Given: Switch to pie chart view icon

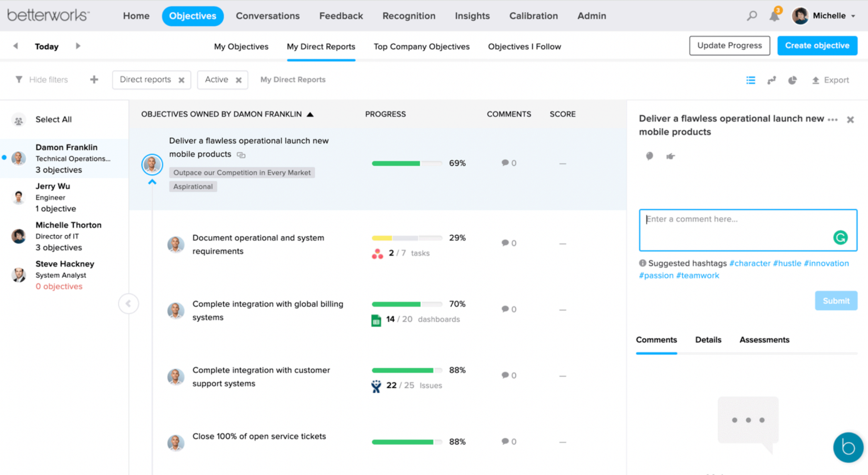Looking at the screenshot, I should pos(792,80).
